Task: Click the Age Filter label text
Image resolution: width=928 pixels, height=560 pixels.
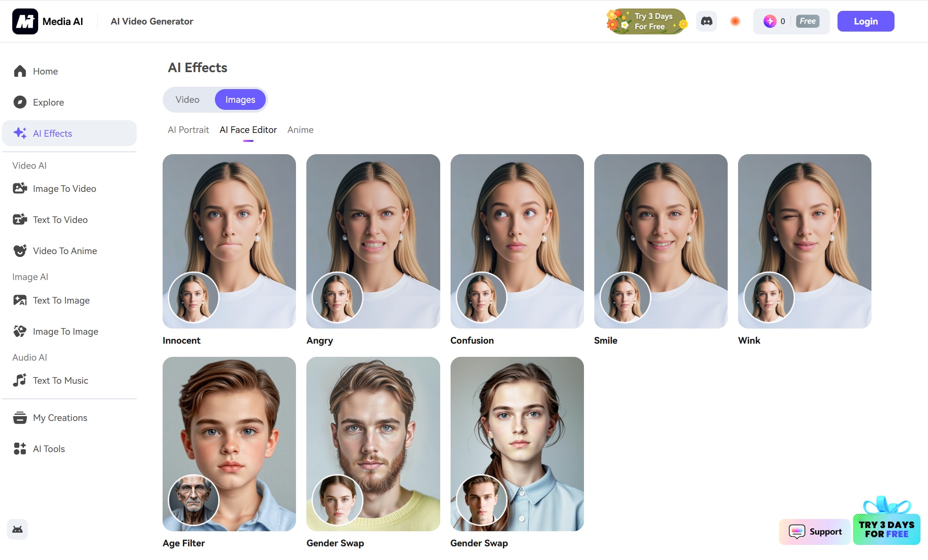Action: point(184,543)
